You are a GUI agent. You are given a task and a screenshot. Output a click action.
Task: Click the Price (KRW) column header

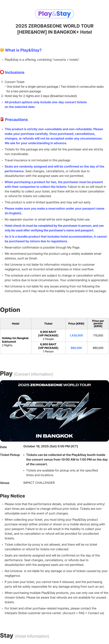coord(76,324)
